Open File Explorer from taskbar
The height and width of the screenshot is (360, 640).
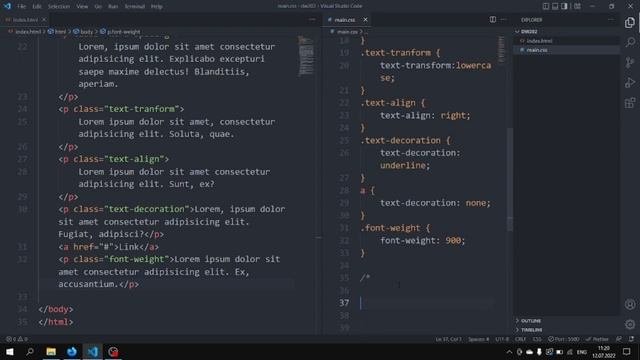click(51, 351)
